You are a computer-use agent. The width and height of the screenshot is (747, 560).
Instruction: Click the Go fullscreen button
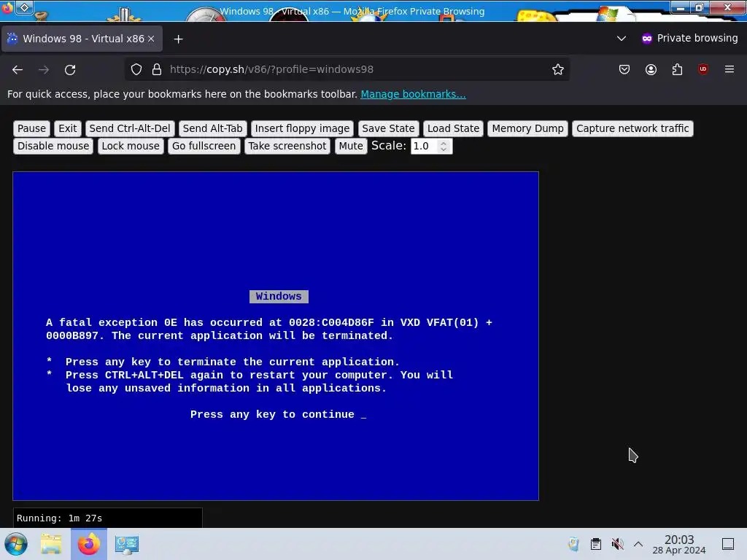[x=204, y=146]
